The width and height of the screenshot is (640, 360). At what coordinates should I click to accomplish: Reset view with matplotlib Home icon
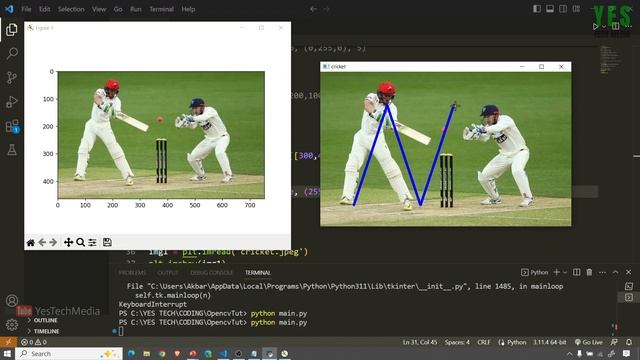31,242
